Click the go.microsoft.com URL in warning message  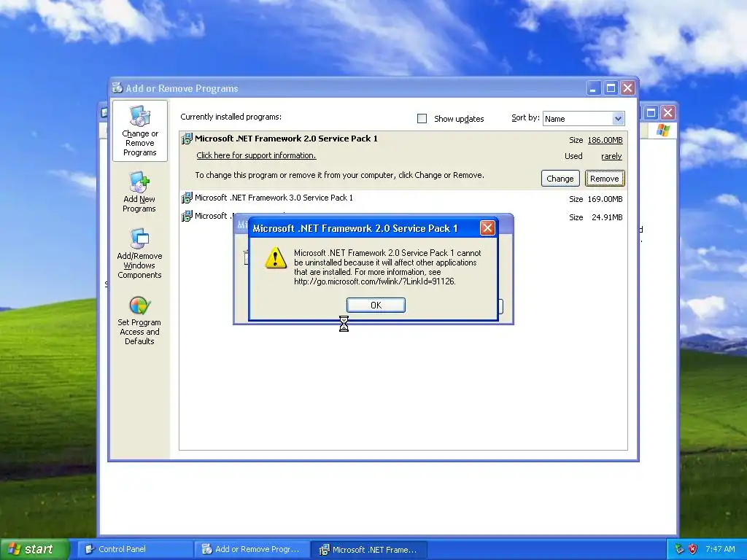(x=375, y=281)
